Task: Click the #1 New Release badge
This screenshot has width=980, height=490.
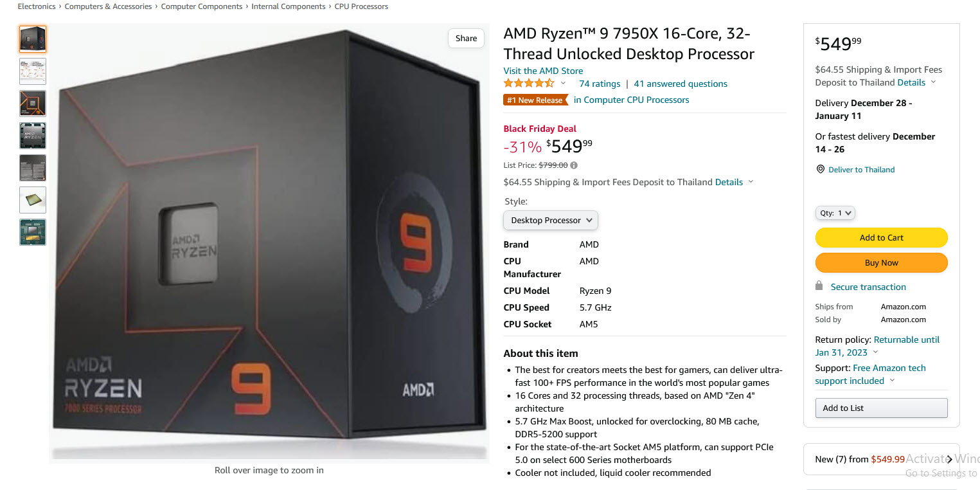Action: click(535, 100)
